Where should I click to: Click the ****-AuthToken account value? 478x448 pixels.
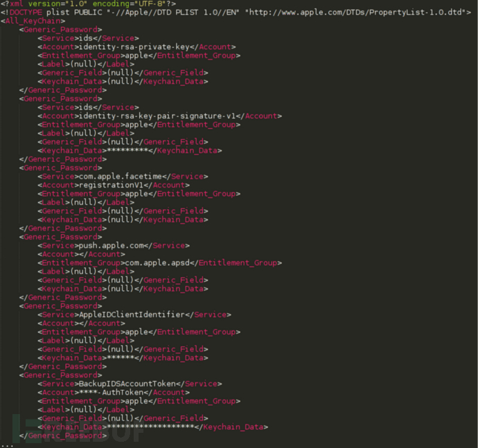click(112, 392)
